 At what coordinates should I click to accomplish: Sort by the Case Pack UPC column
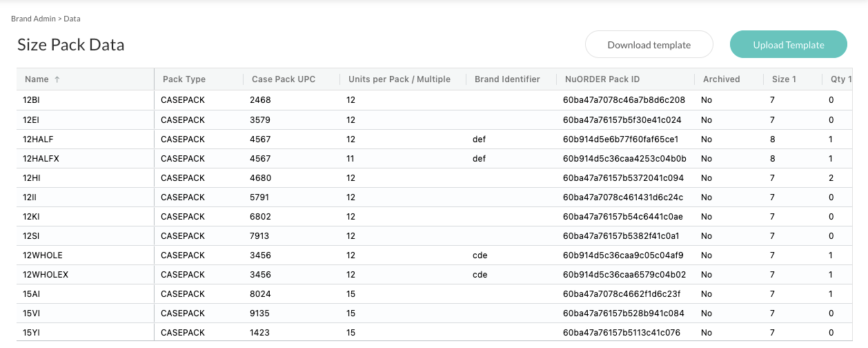pyautogui.click(x=284, y=79)
